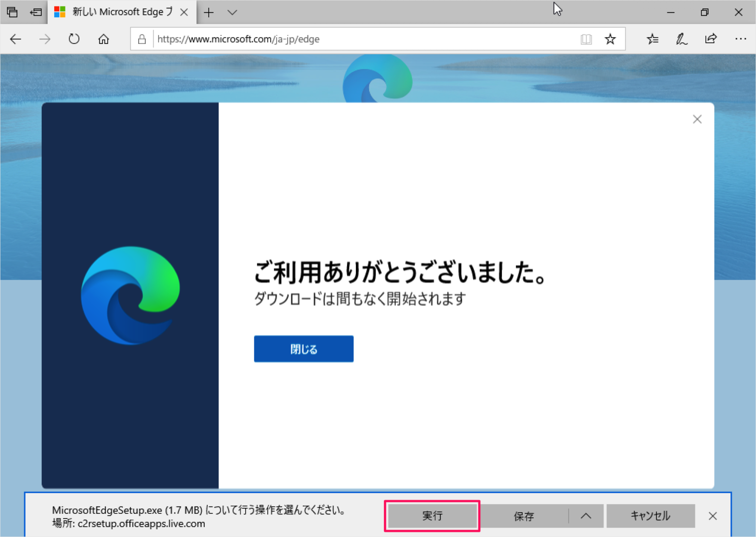Click the 実行 button to run installer

tap(432, 516)
